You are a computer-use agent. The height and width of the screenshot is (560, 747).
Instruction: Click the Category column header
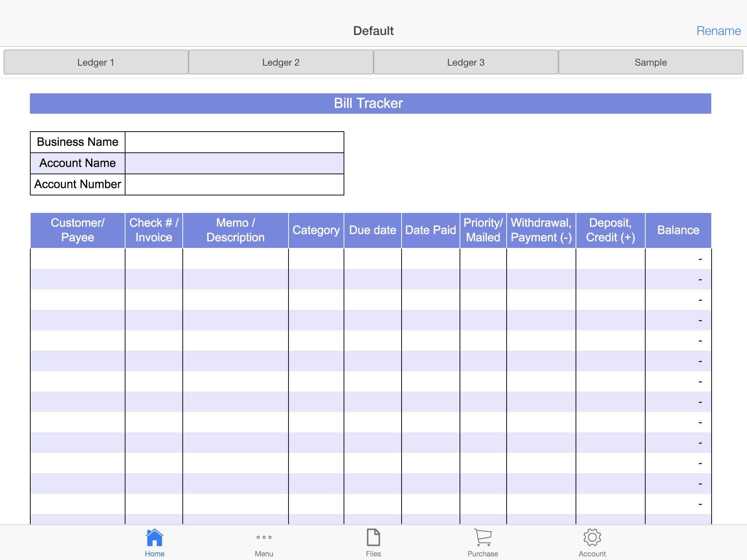coord(316,230)
